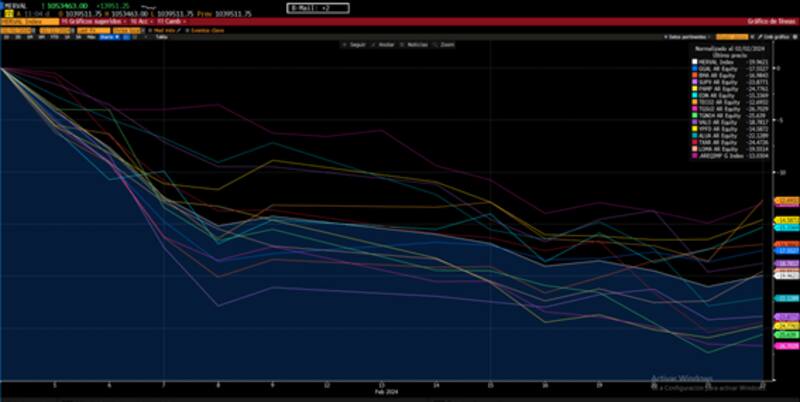Toggle MERVAL Index series in legend

pos(717,59)
